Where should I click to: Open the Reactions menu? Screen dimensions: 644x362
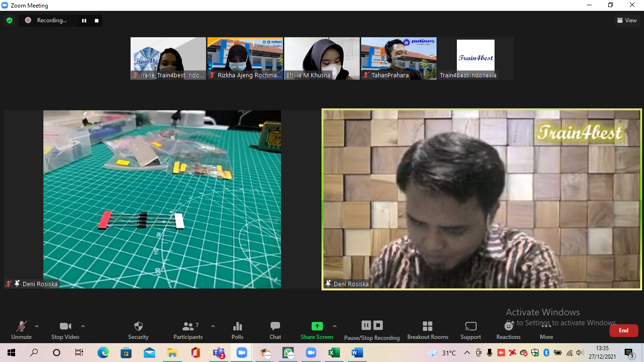[508, 326]
